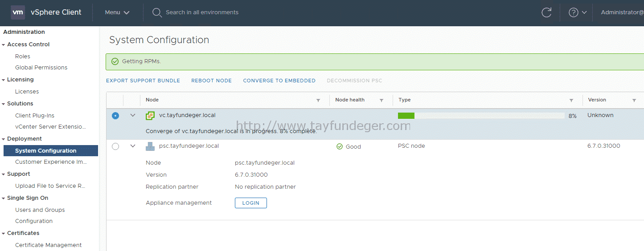Select the psc.tayfundeger.local radio button
The width and height of the screenshot is (644, 251).
click(115, 146)
